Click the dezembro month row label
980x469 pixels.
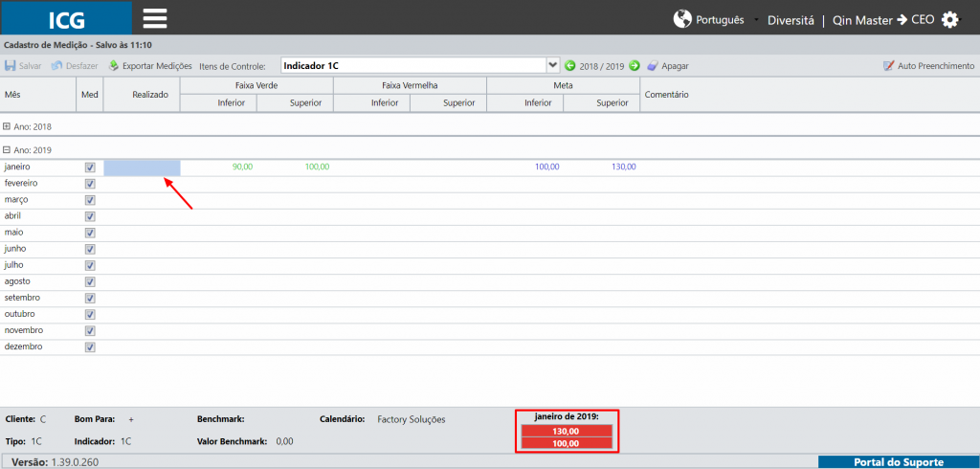23,346
